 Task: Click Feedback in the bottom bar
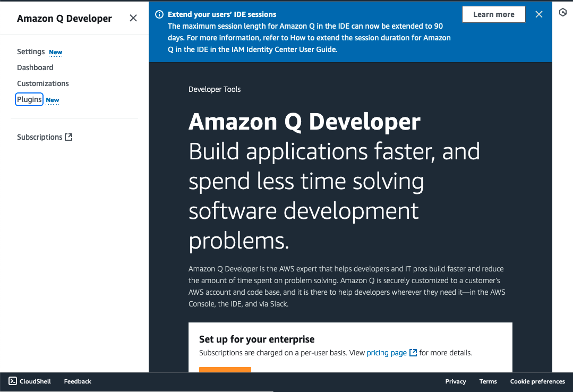pyautogui.click(x=77, y=381)
